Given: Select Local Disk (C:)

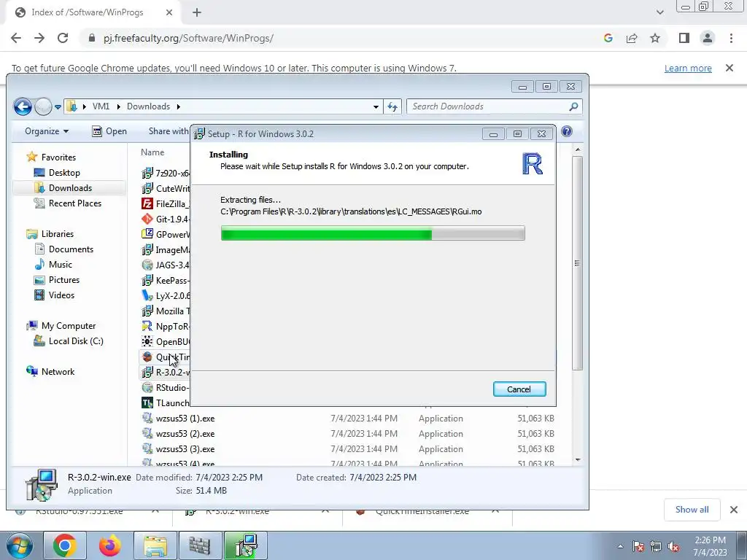Looking at the screenshot, I should (x=76, y=341).
